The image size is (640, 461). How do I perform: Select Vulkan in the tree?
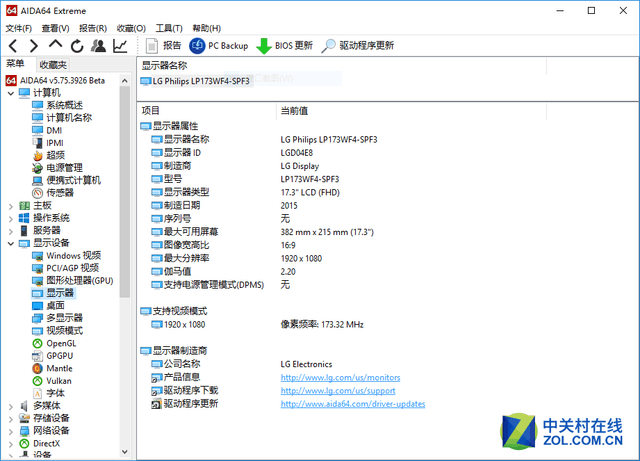tap(52, 381)
